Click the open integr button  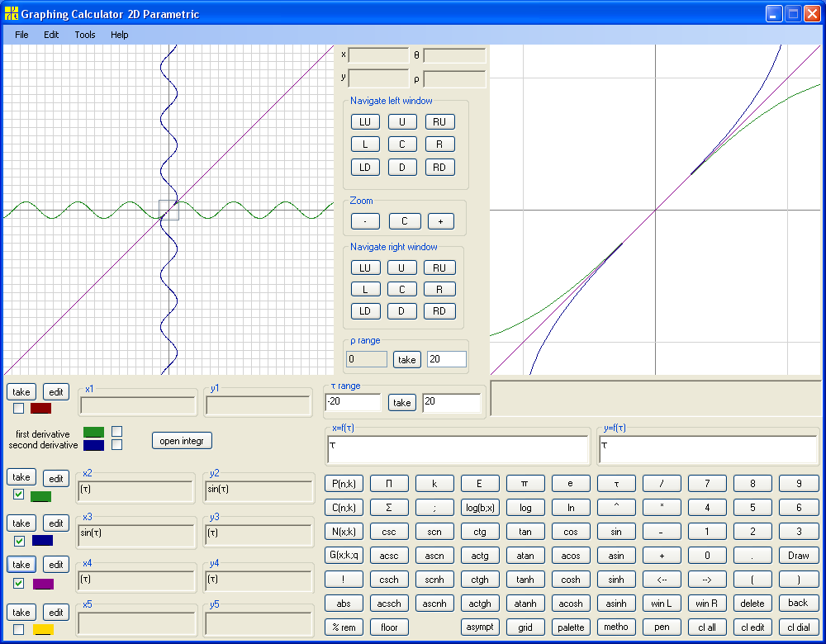(x=182, y=441)
